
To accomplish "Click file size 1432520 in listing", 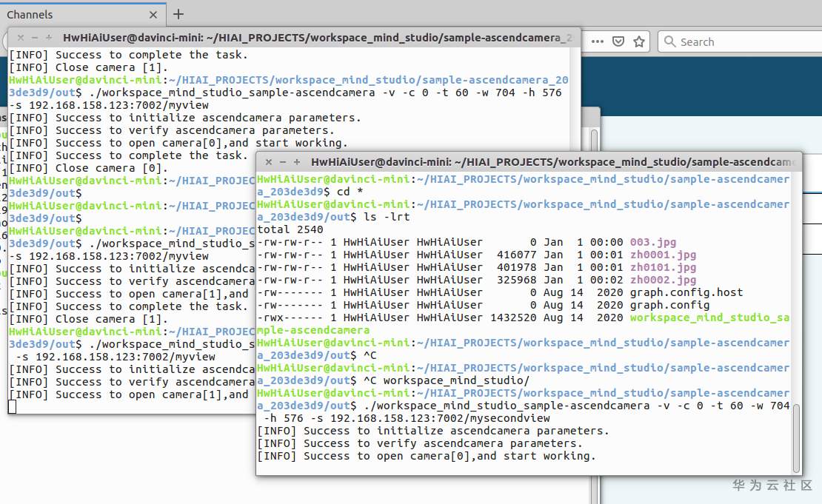I will pos(513,318).
